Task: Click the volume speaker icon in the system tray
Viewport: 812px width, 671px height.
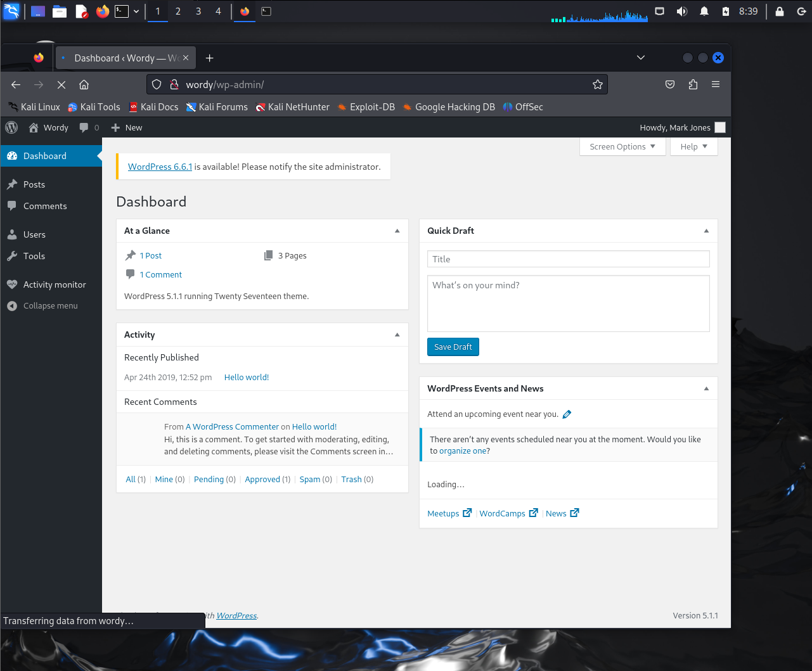Action: click(x=682, y=11)
